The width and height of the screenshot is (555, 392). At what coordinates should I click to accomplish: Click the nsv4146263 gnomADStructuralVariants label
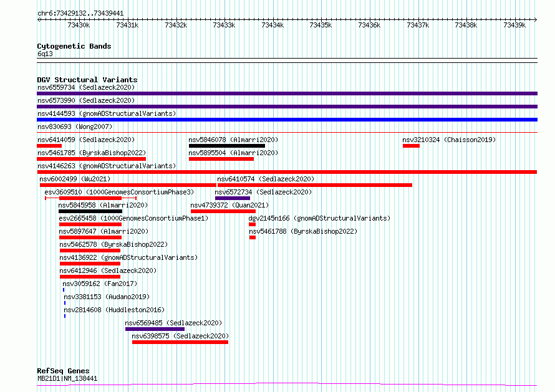tap(107, 166)
